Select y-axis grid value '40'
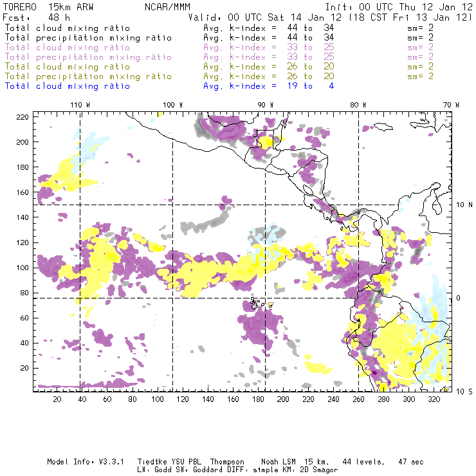 [x=24, y=343]
